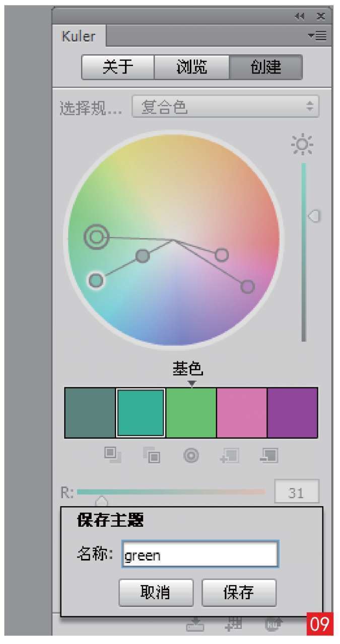Click the 保存 button in save dialog

[x=239, y=593]
